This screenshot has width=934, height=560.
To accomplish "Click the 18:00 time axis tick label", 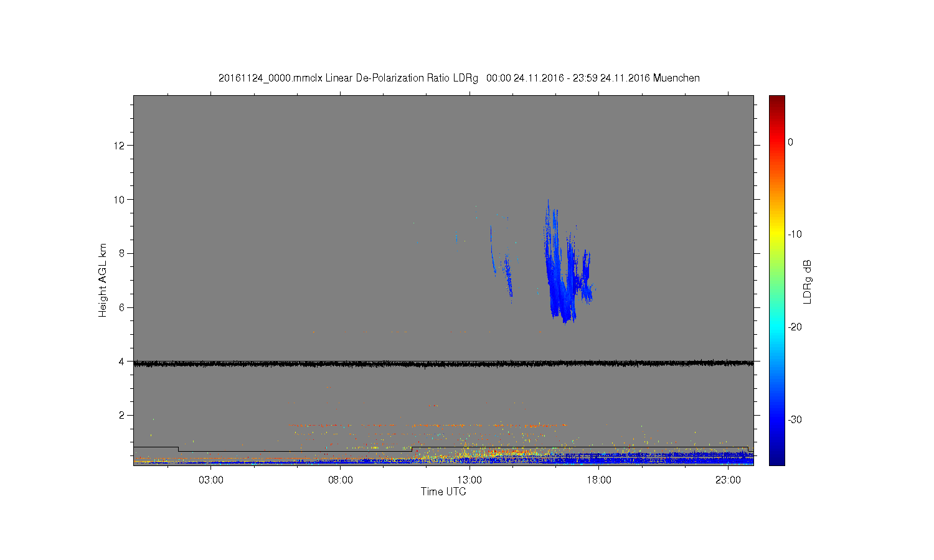I will click(599, 480).
